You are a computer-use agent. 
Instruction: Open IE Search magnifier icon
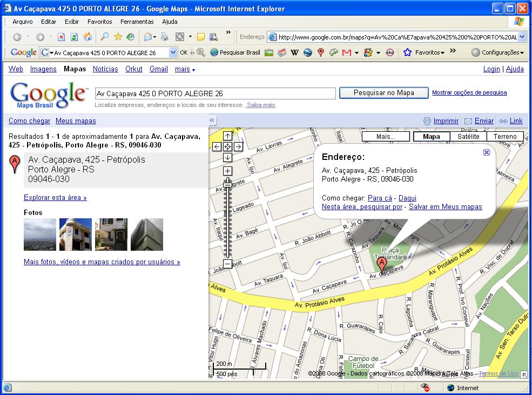click(105, 36)
